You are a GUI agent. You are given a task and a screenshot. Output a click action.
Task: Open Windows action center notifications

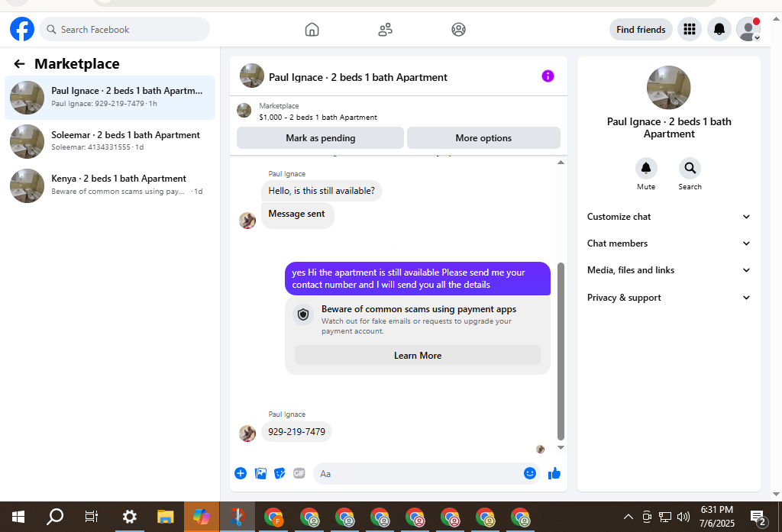point(758,517)
